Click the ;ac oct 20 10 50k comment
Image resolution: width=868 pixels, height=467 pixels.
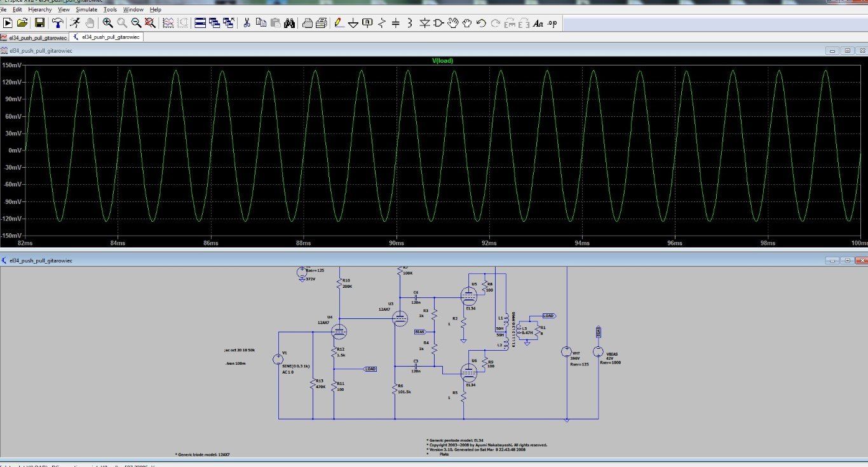tap(240, 351)
